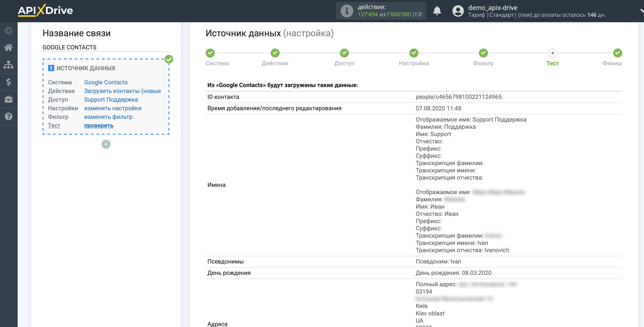
Task: Select the Псевдоним: Ivan value
Action: point(438,261)
